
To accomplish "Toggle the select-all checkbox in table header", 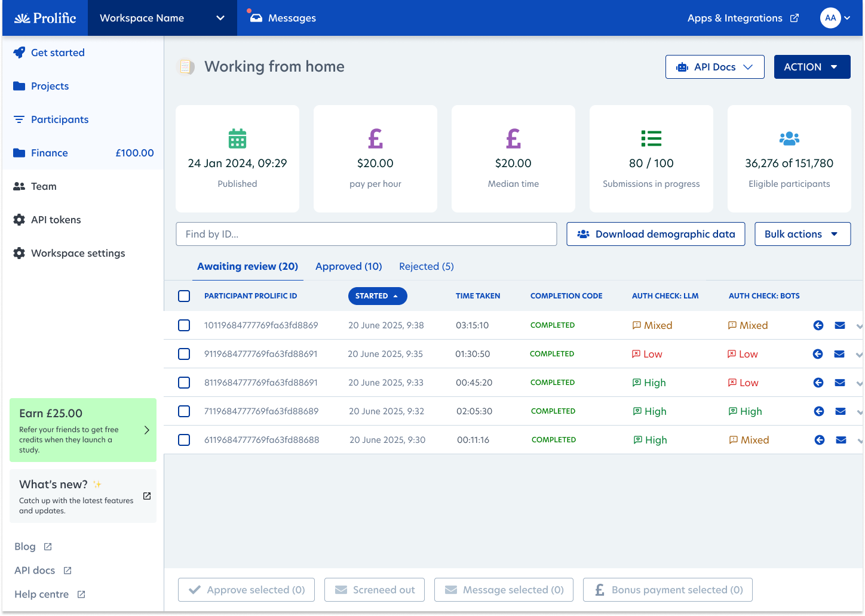I will (184, 296).
